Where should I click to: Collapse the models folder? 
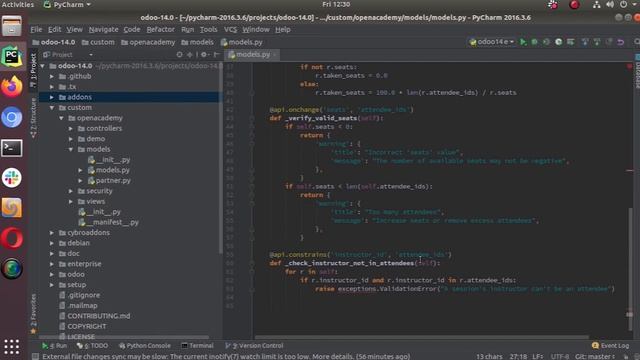[x=71, y=149]
